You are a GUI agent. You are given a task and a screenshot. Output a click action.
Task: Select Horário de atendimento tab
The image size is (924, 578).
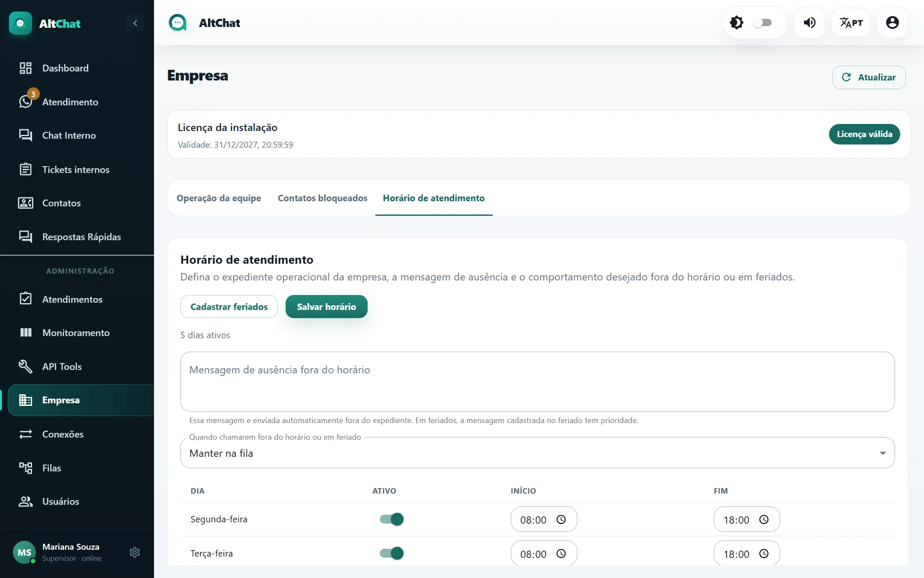click(x=434, y=198)
